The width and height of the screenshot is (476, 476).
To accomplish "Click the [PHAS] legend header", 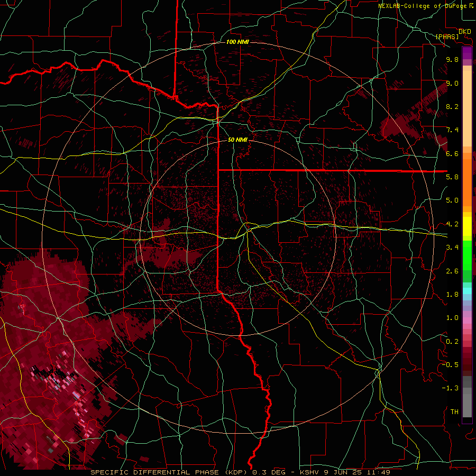I will click(x=447, y=36).
